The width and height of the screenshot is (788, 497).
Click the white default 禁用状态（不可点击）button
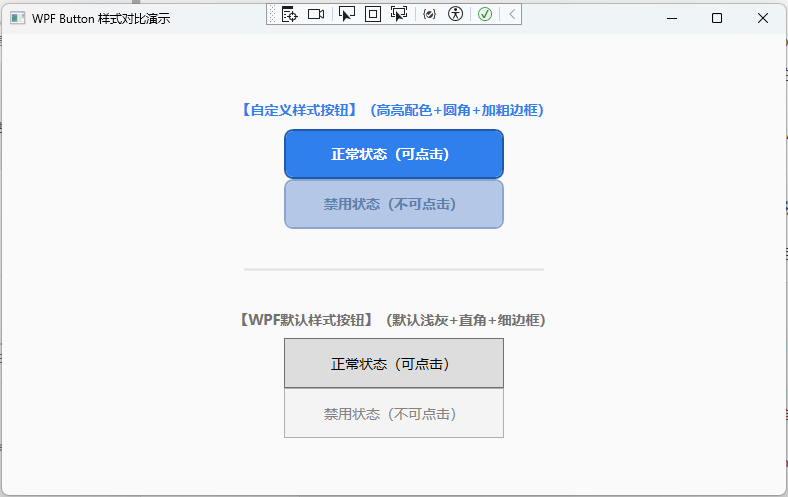(x=394, y=414)
